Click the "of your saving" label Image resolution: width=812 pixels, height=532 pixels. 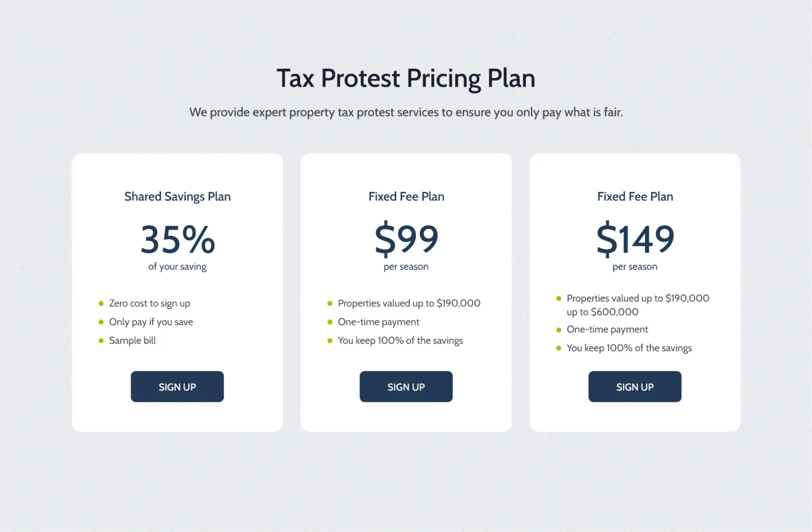click(x=177, y=267)
